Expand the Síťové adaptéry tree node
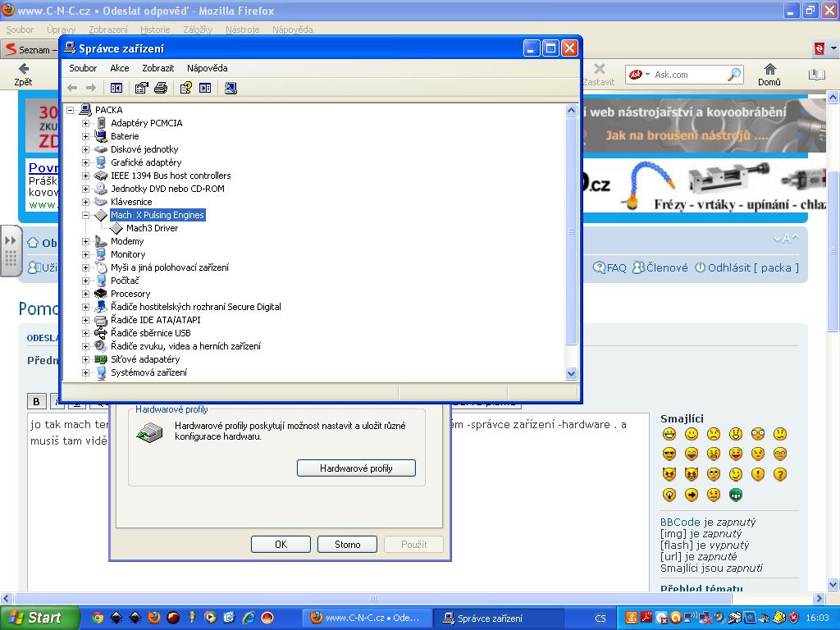The height and width of the screenshot is (630, 840). click(x=85, y=359)
